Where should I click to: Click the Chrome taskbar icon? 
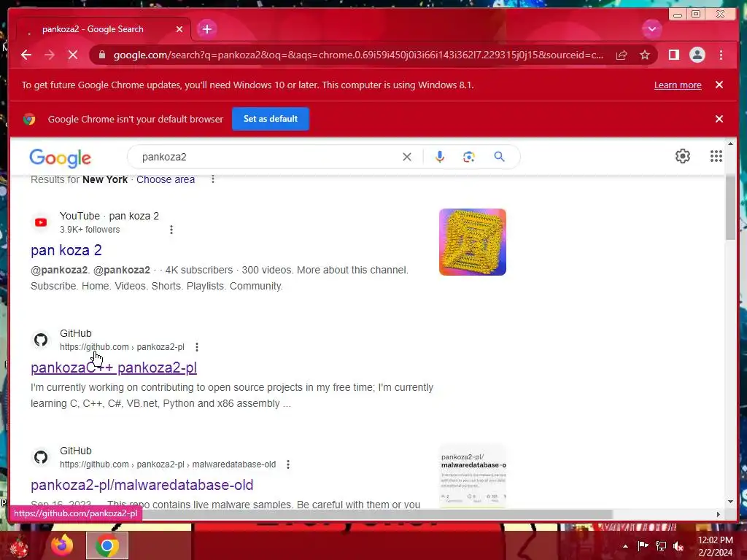pyautogui.click(x=107, y=545)
